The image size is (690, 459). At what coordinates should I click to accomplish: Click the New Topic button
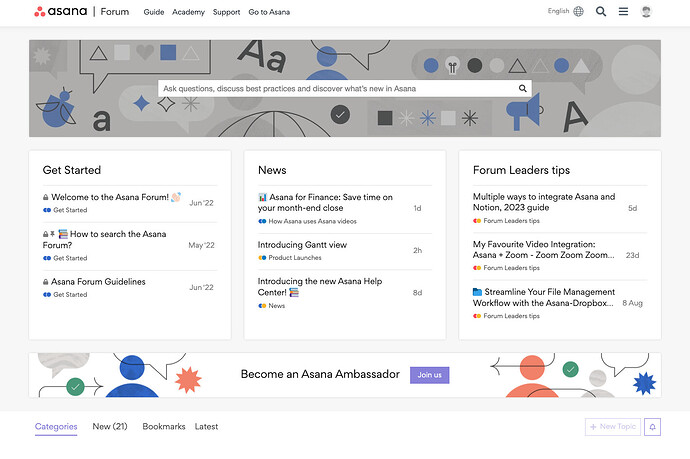[613, 427]
